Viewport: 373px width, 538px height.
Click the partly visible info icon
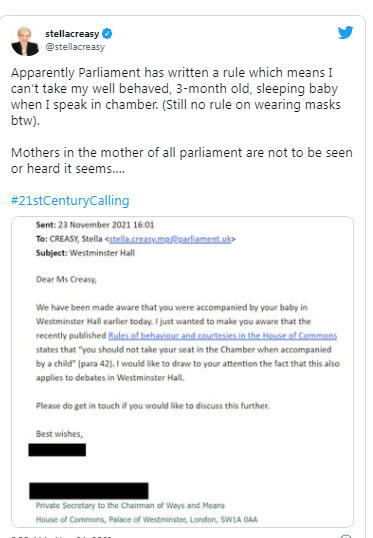(346, 536)
